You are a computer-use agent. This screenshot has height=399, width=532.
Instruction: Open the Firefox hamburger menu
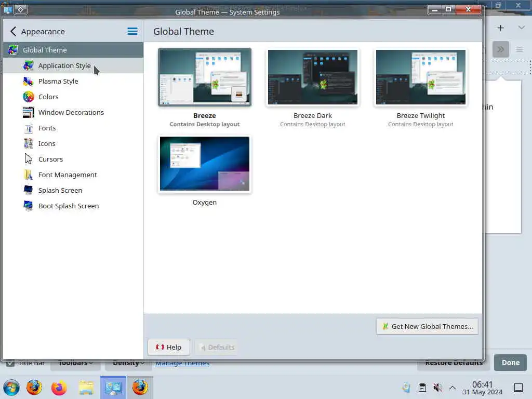520,49
